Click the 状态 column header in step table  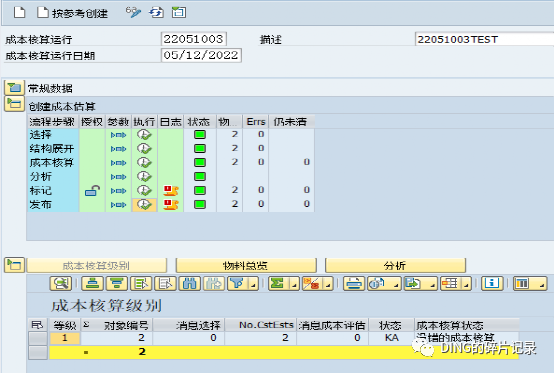[200, 122]
